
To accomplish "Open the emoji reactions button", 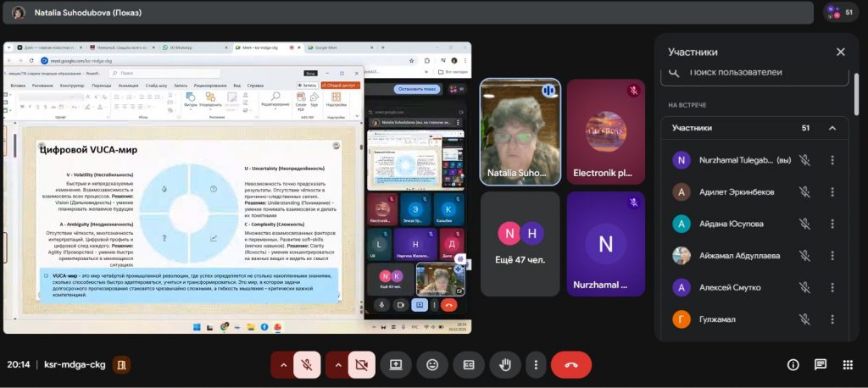I will click(x=432, y=364).
